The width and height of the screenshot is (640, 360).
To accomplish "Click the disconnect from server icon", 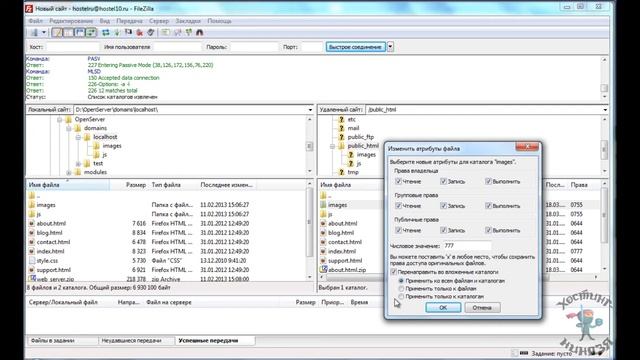I will coord(140,33).
